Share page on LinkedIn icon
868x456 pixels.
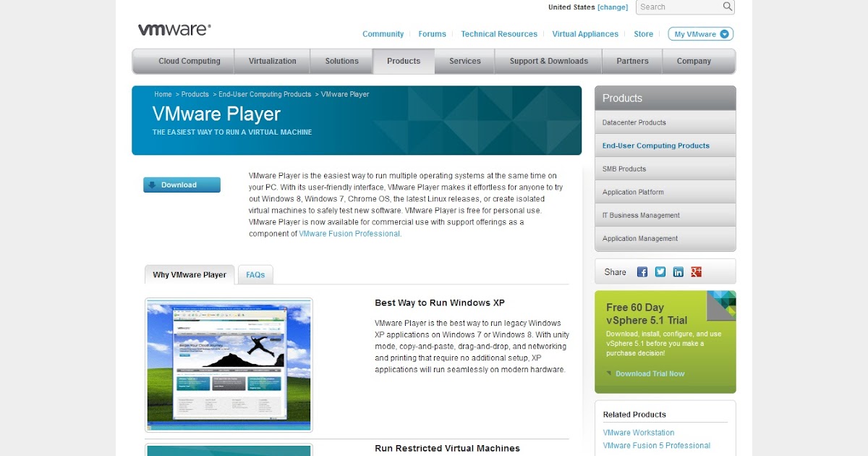tap(678, 272)
